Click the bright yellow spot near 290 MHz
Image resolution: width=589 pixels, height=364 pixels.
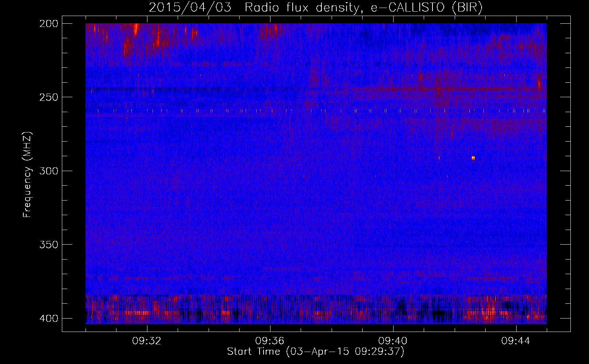pyautogui.click(x=473, y=158)
